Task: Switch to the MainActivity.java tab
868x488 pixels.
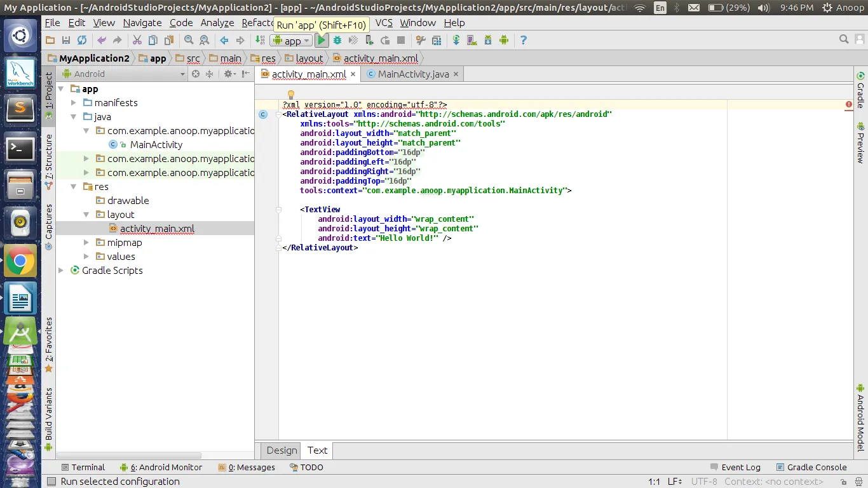Action: (412, 74)
